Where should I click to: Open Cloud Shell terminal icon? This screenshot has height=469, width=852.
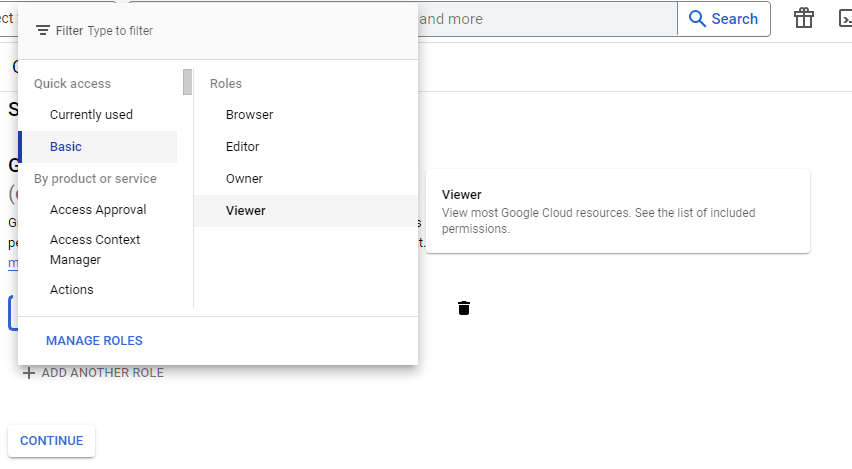[843, 19]
